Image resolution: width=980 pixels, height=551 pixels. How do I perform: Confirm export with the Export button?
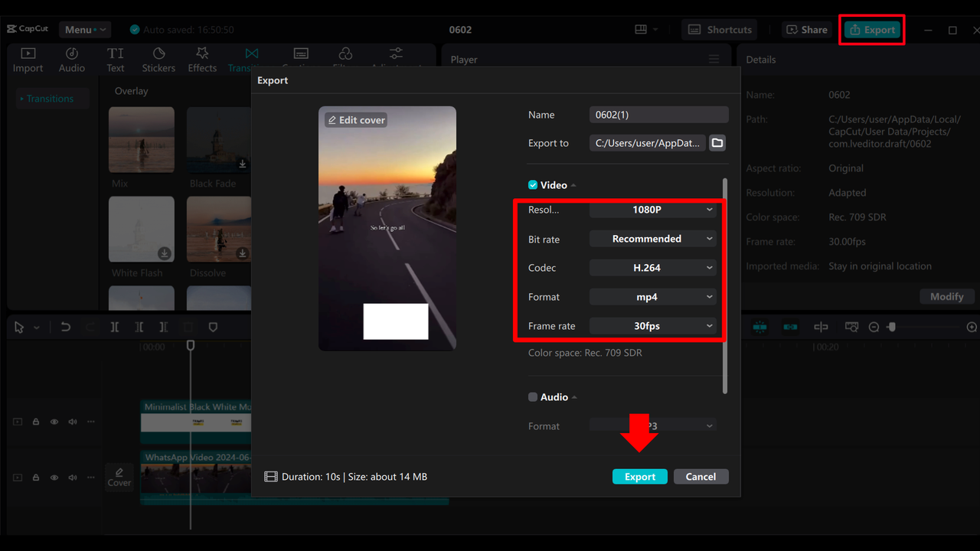tap(639, 476)
